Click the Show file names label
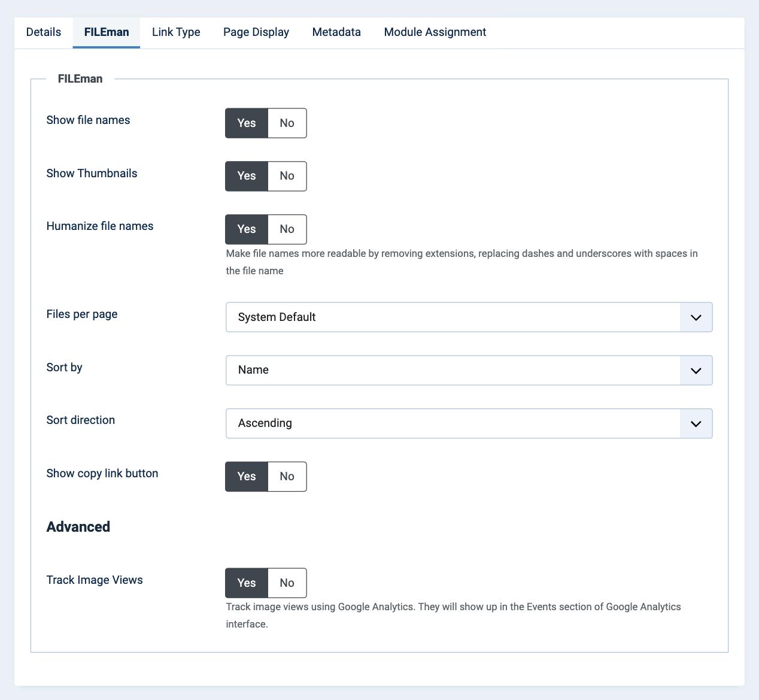 88,120
